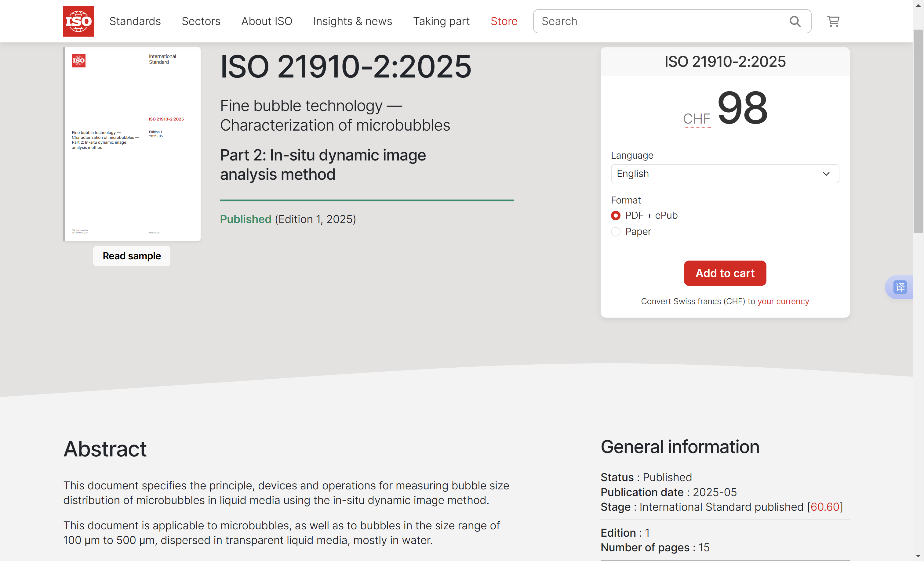924x562 pixels.
Task: Click the Abstract heading
Action: [105, 449]
